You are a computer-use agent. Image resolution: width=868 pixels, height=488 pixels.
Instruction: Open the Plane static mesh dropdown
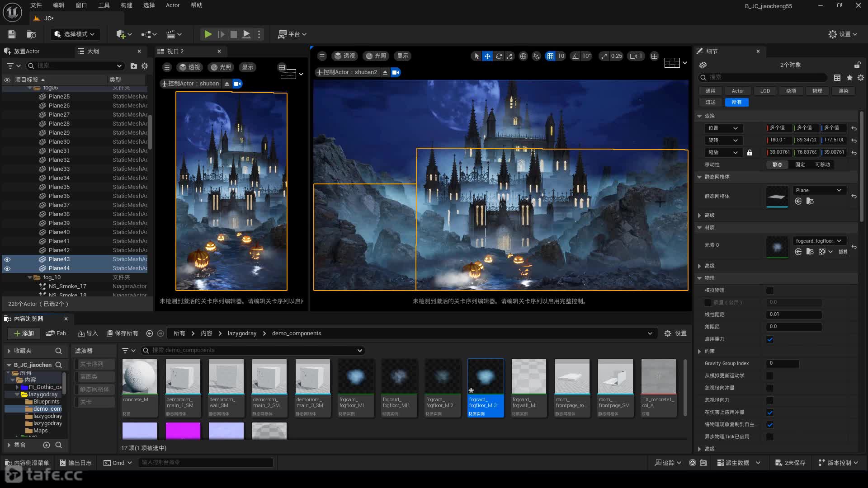coord(820,191)
